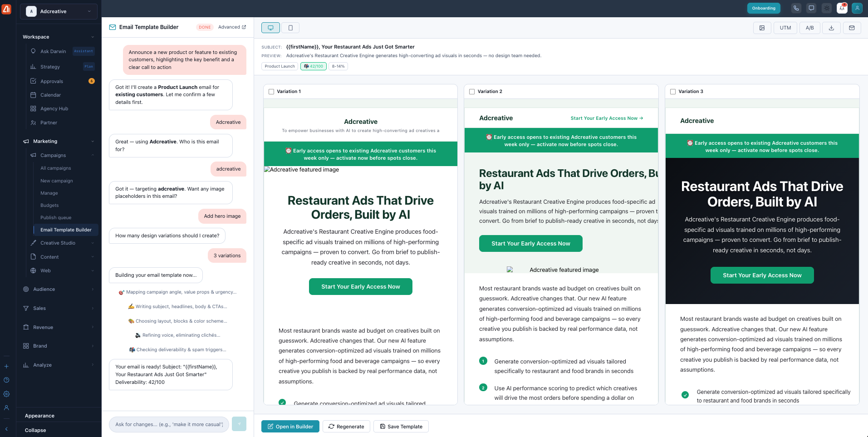
Task: Click the Ask for changes input field
Action: pyautogui.click(x=169, y=424)
